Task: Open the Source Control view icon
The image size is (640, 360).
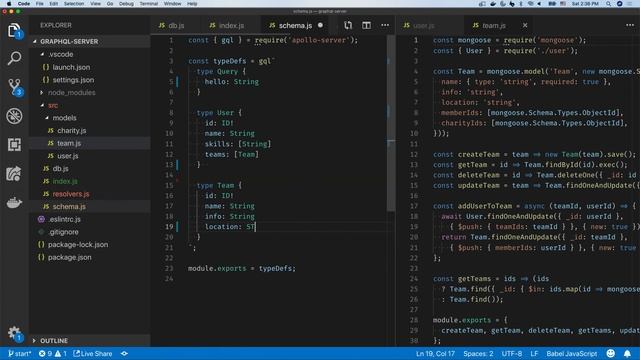Action: [14, 87]
